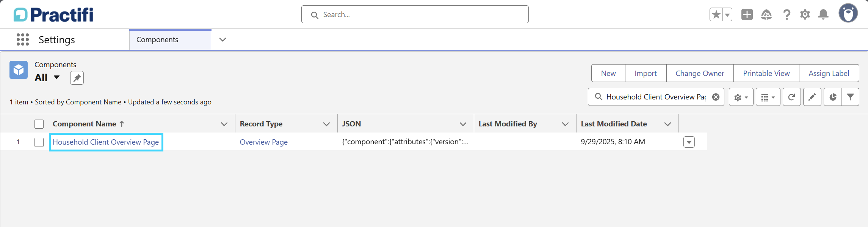The image size is (868, 227).
Task: Click the New button
Action: pyautogui.click(x=608, y=73)
